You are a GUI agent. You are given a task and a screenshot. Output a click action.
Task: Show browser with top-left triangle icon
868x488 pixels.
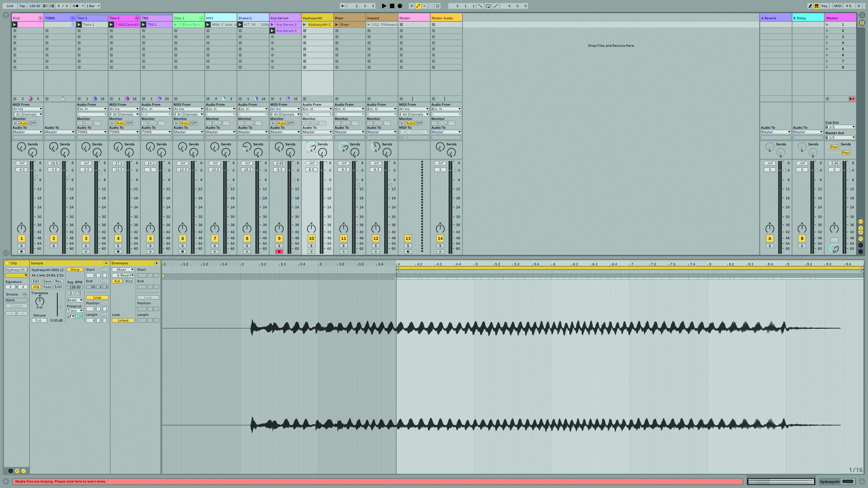click(6, 15)
